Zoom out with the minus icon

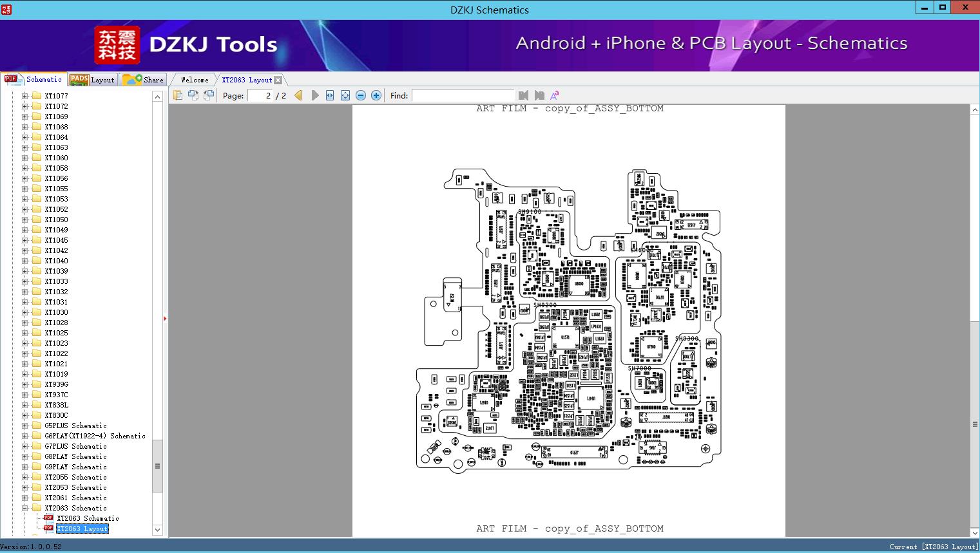(x=361, y=95)
